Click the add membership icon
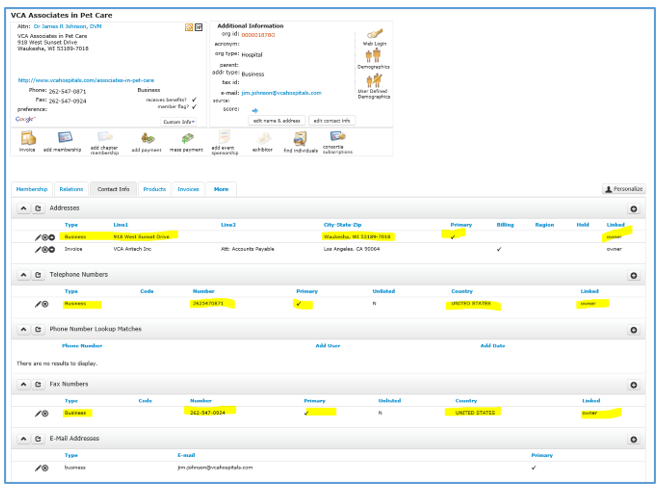Screen dimensions: 666x490 (65, 137)
